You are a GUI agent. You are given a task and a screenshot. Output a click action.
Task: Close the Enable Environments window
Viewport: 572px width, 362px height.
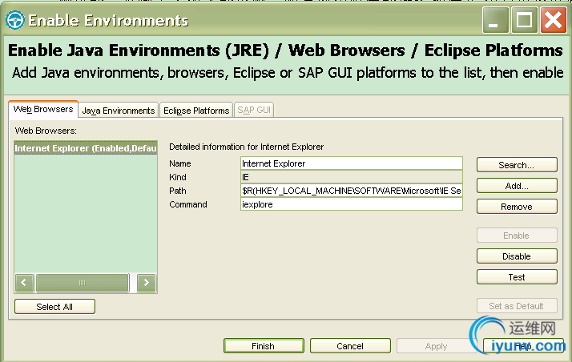[553, 20]
